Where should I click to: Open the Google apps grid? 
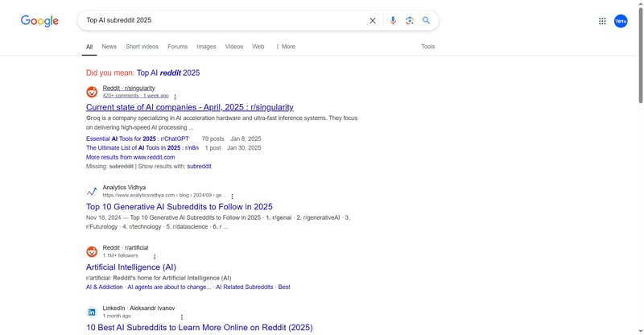click(x=602, y=21)
